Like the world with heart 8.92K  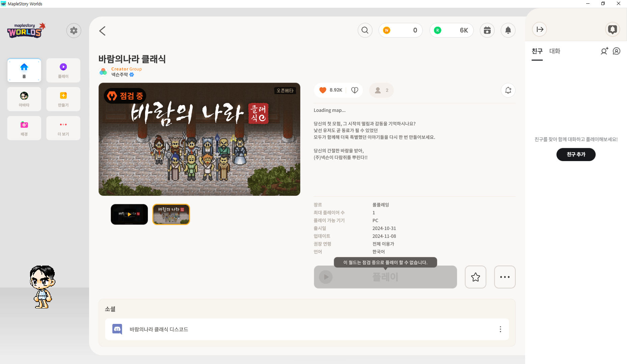(x=330, y=90)
